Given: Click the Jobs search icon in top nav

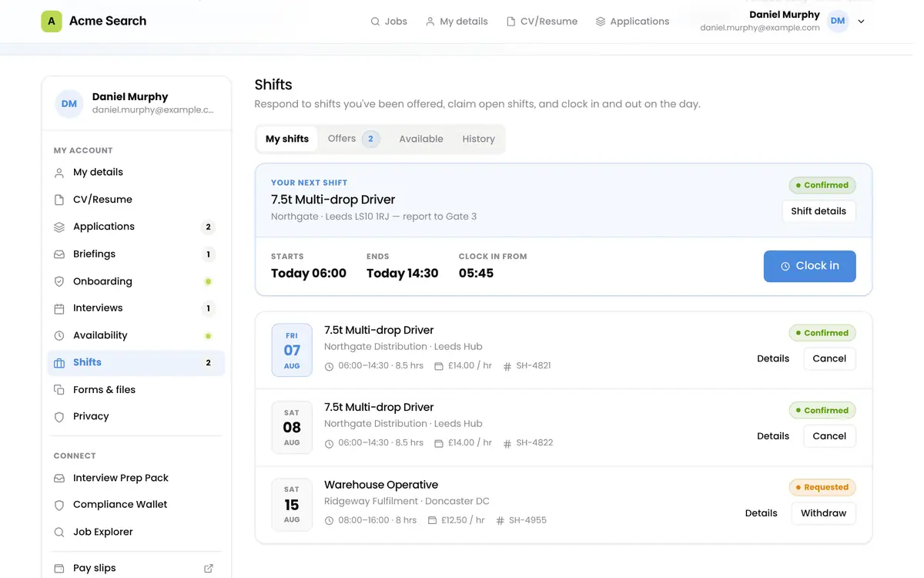Looking at the screenshot, I should (375, 22).
